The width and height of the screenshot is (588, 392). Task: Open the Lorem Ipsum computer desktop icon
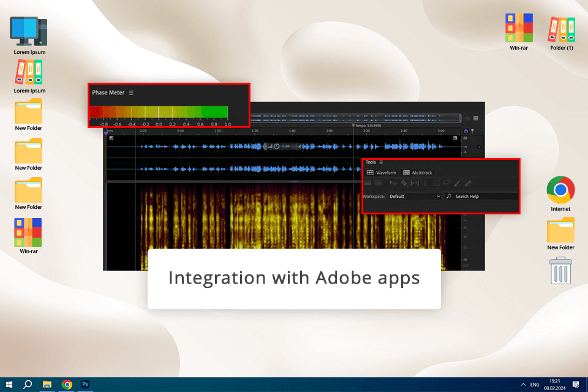click(29, 36)
